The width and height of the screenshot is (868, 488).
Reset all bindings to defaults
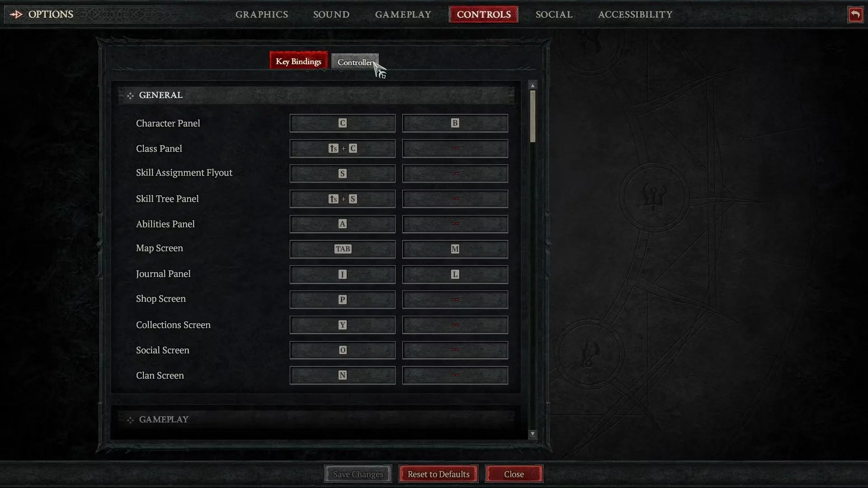[438, 474]
